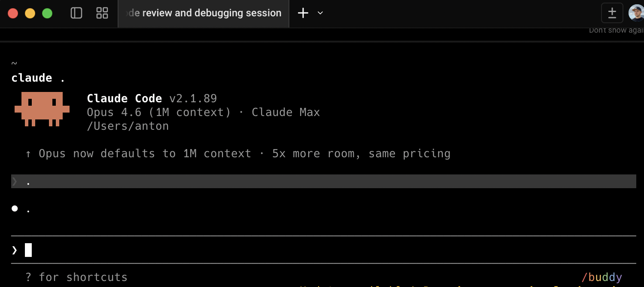Click the rainbow /buddy command hint
This screenshot has height=287, width=644.
click(x=601, y=277)
